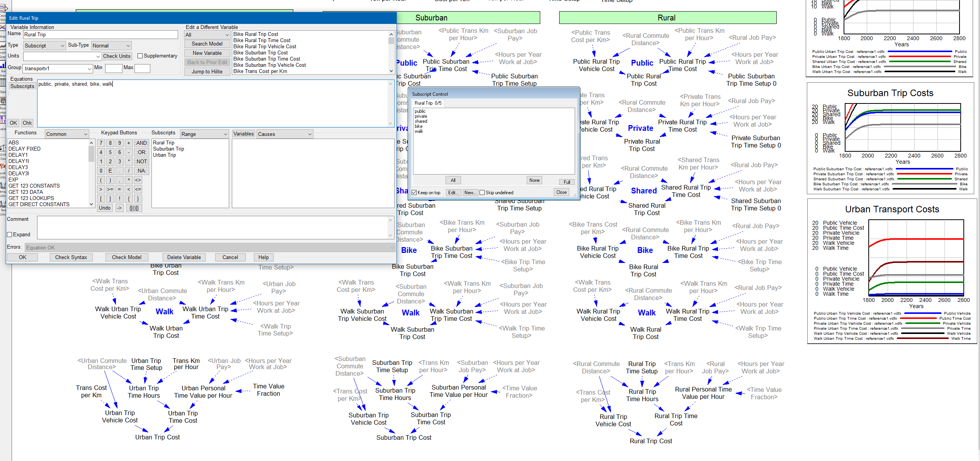Click All button in Subscript Control
The image size is (980, 461).
click(x=453, y=180)
